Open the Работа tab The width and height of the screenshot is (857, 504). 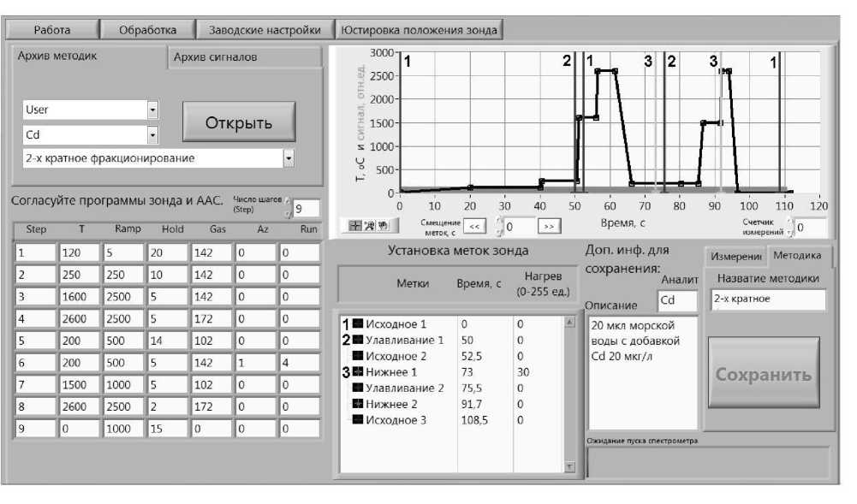click(x=52, y=30)
